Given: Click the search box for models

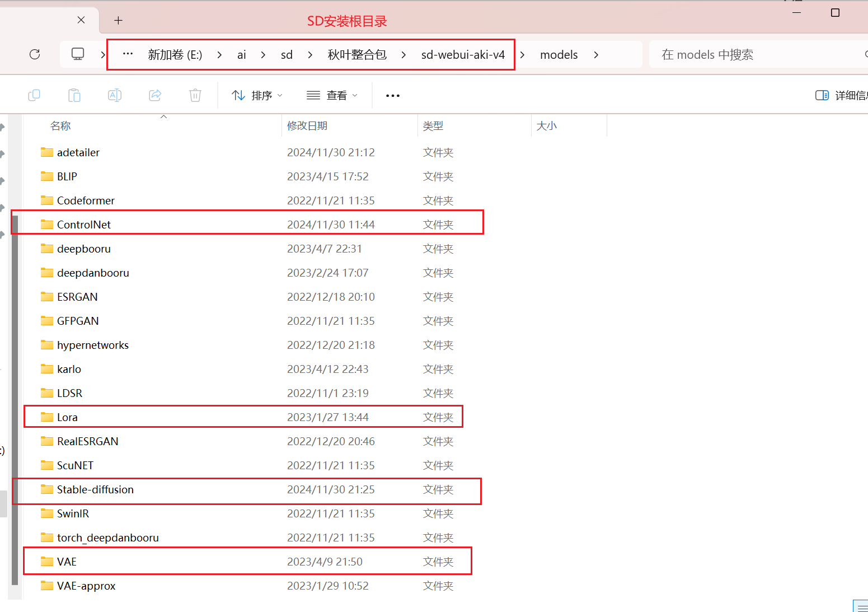Looking at the screenshot, I should pyautogui.click(x=756, y=55).
